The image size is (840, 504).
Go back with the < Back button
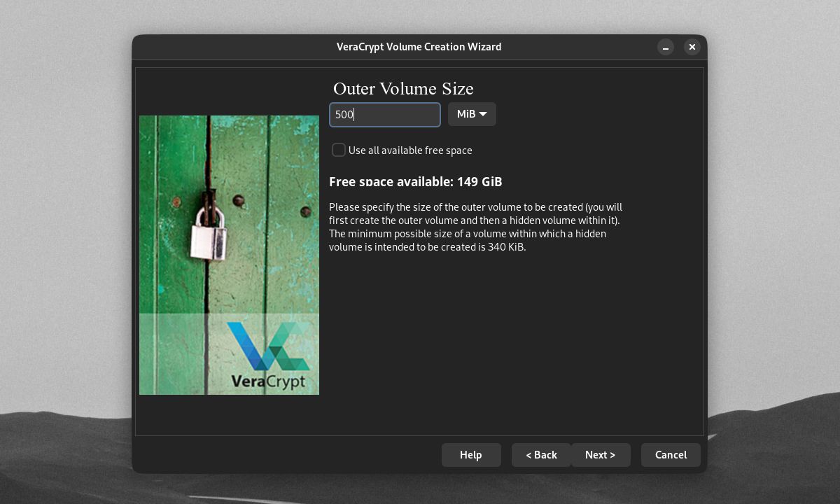542,455
